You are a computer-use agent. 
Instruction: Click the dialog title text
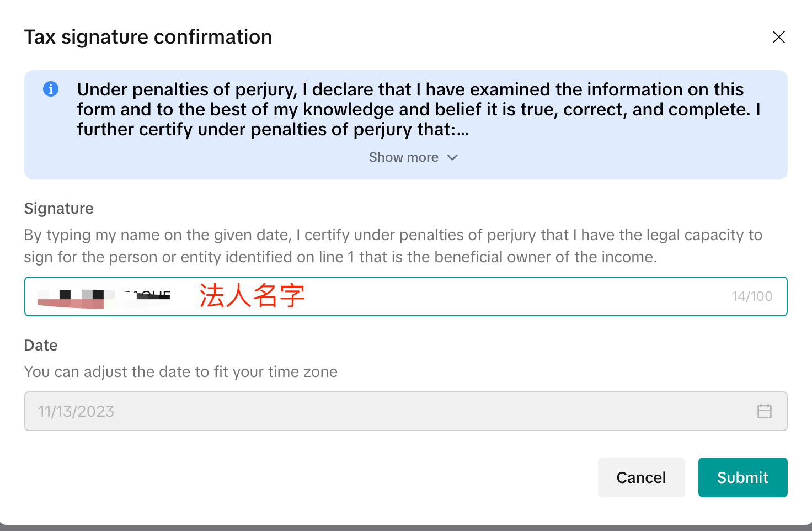(x=148, y=37)
